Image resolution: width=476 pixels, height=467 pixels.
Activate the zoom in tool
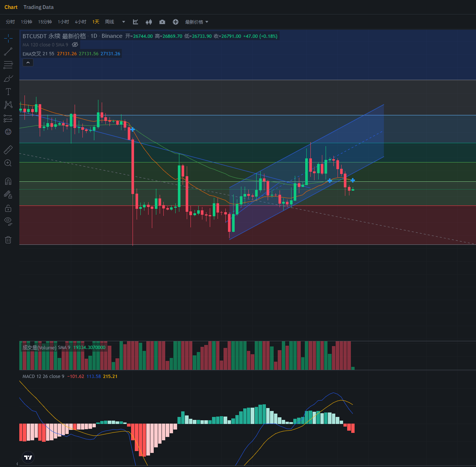coord(8,163)
